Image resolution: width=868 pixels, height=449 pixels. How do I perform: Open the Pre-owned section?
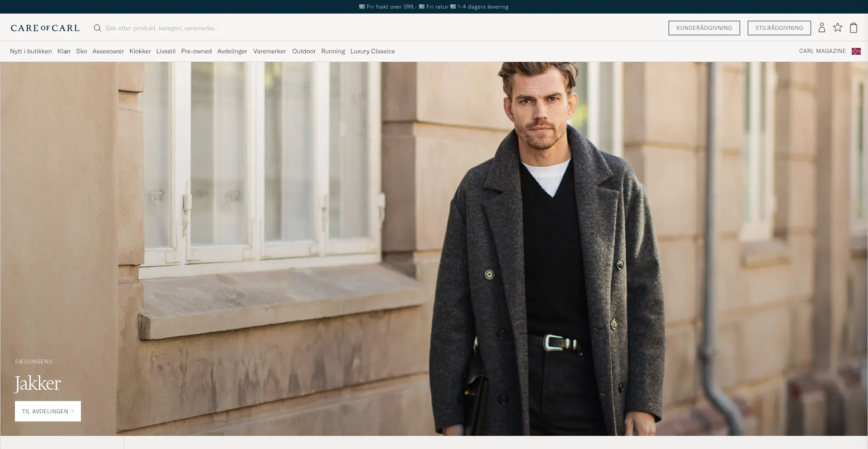click(196, 51)
